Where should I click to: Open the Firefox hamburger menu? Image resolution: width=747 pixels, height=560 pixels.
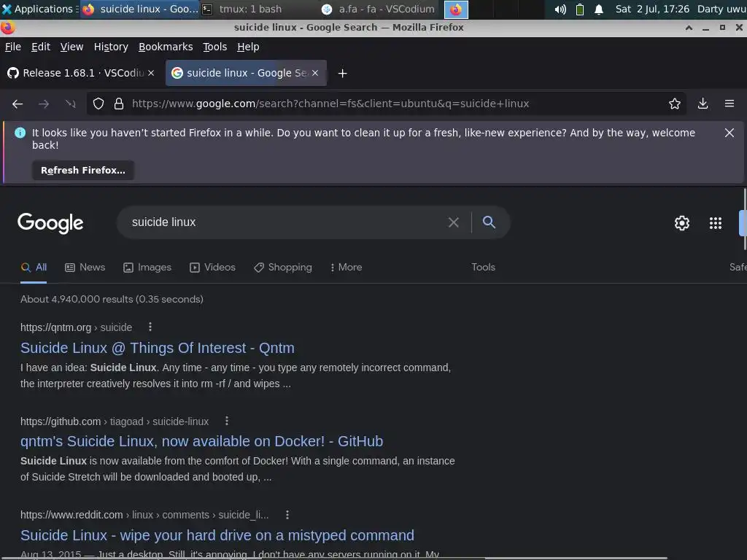click(729, 104)
